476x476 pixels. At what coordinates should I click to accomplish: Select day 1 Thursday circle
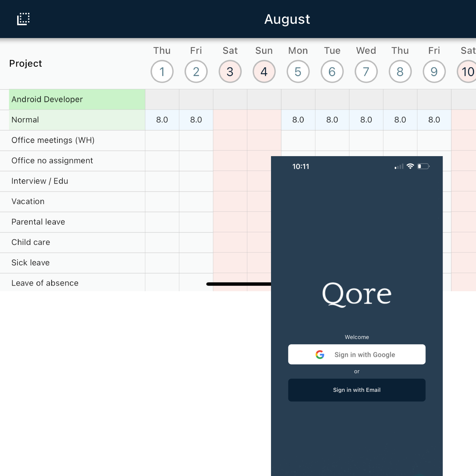pos(162,72)
